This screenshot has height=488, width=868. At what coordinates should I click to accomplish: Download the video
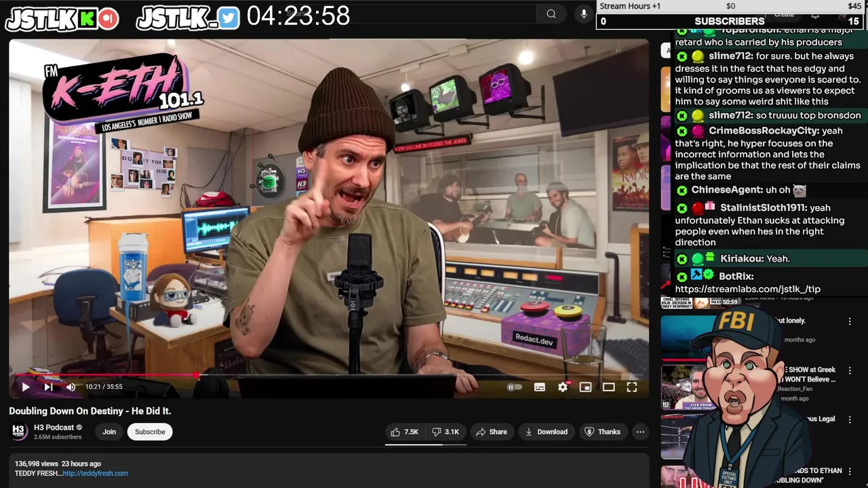coord(545,432)
